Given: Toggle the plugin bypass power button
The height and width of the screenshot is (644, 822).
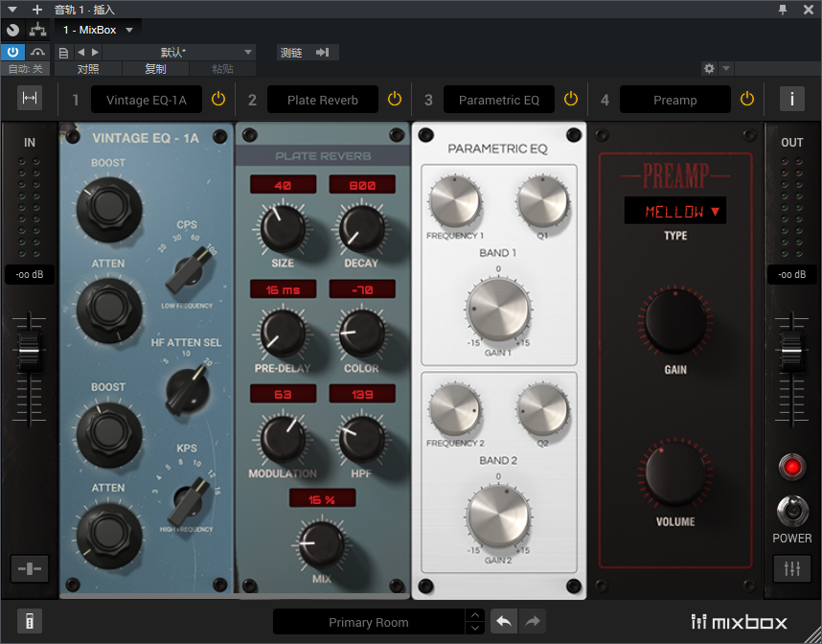Looking at the screenshot, I should [x=12, y=52].
